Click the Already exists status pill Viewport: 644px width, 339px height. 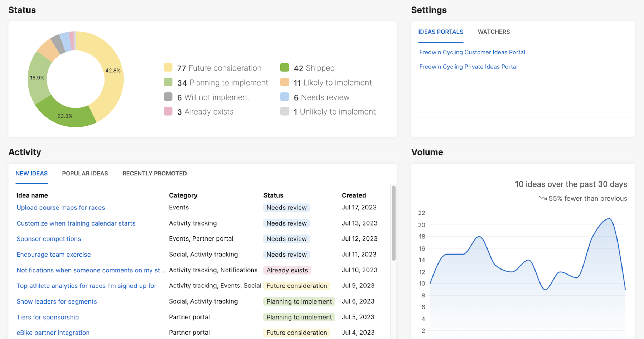[x=287, y=270]
